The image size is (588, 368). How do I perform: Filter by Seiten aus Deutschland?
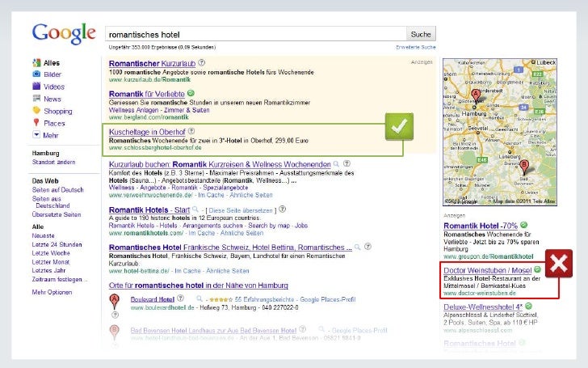[x=51, y=202]
